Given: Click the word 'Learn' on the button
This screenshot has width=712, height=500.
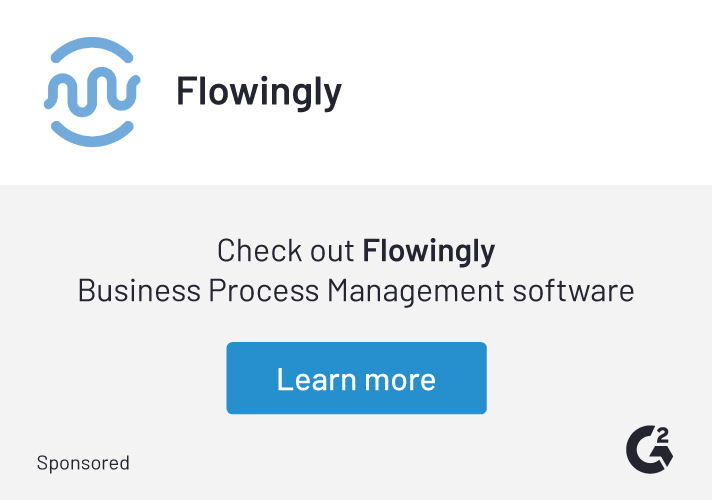Looking at the screenshot, I should click(x=316, y=379).
